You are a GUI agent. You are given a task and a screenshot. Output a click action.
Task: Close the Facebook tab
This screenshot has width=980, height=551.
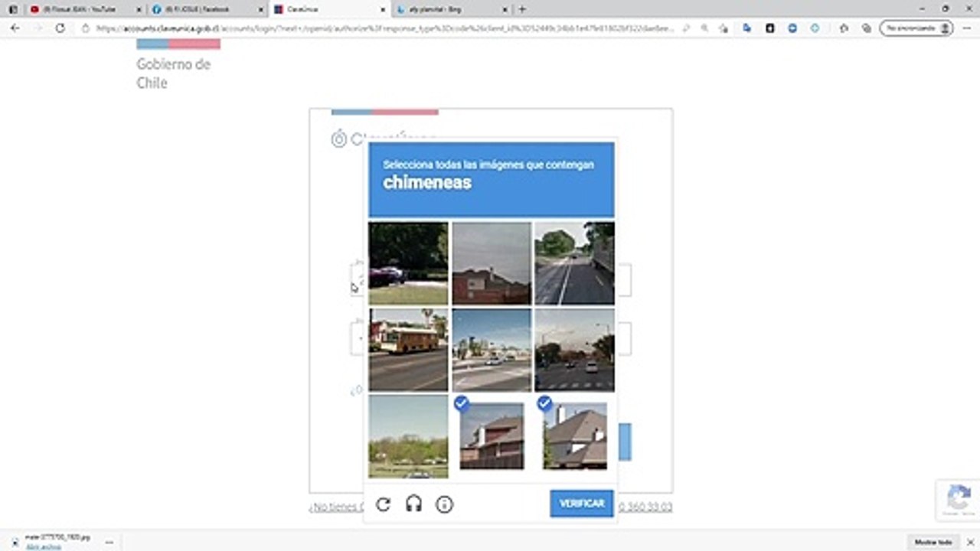click(260, 9)
